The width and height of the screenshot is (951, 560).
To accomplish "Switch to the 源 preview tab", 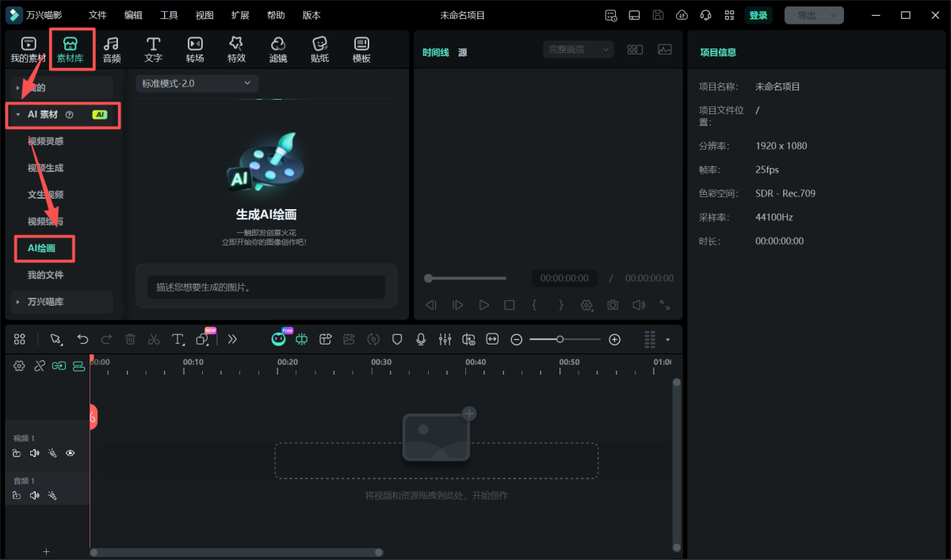I will point(462,52).
